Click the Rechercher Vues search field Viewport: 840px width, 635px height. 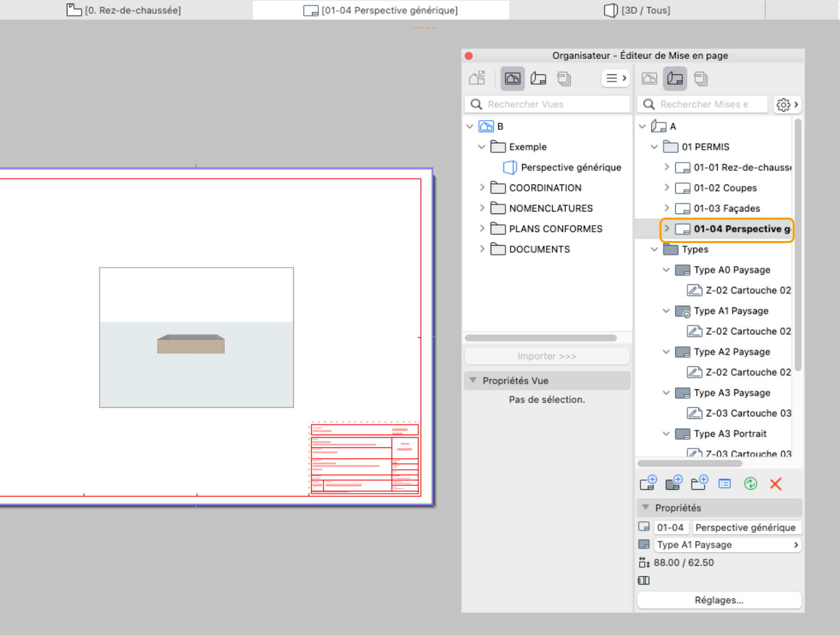(547, 104)
